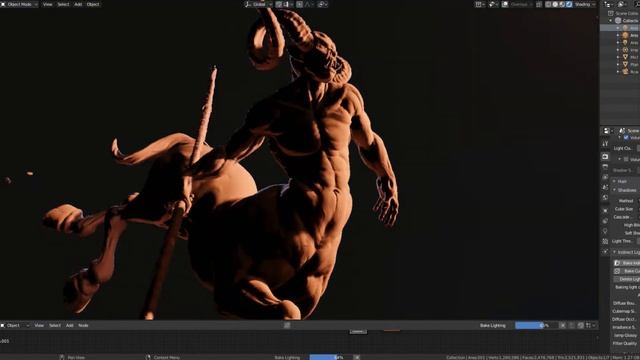The width and height of the screenshot is (640, 360).
Task: Click the Cube Size shadow setting
Action: (x=624, y=209)
